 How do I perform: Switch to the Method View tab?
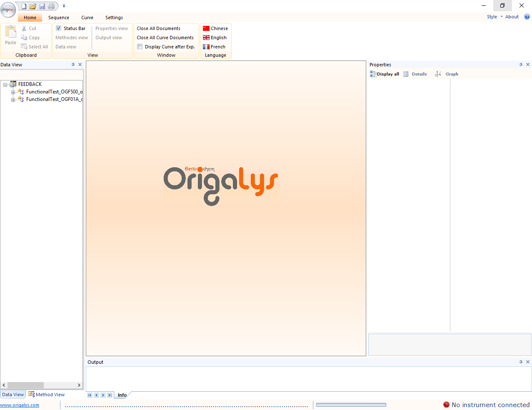[x=47, y=395]
